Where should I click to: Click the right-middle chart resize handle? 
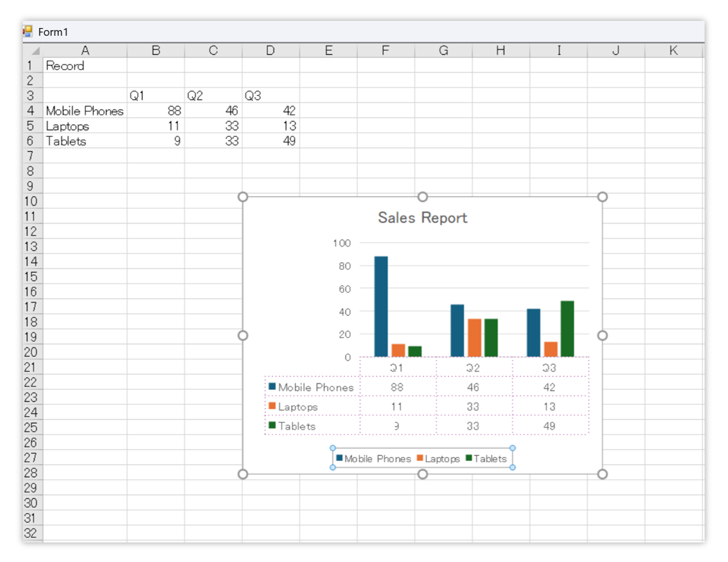pos(602,335)
